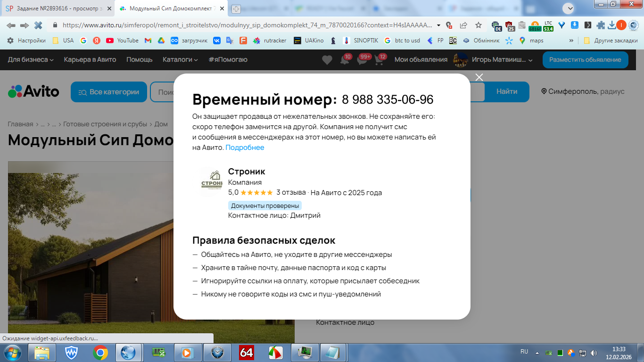This screenshot has height=362, width=644.
Task: Open the shopping cart icon
Action: [379, 60]
